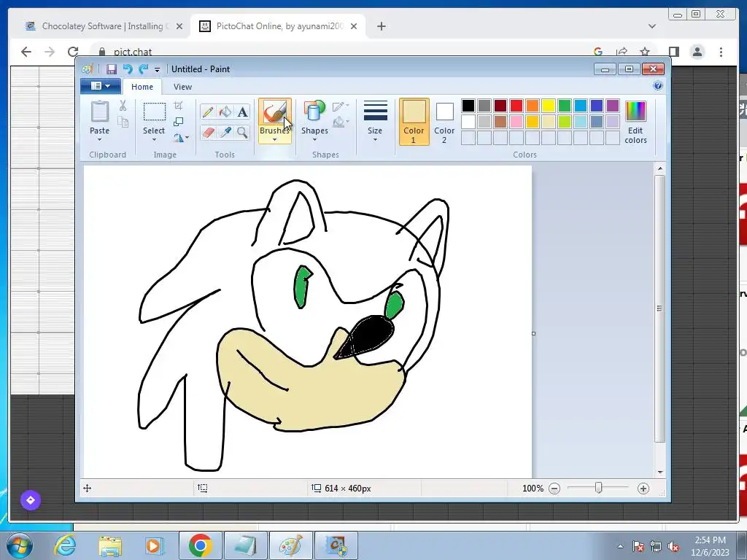747x560 pixels.
Task: Click the Copy icon in Clipboard group
Action: (x=123, y=122)
